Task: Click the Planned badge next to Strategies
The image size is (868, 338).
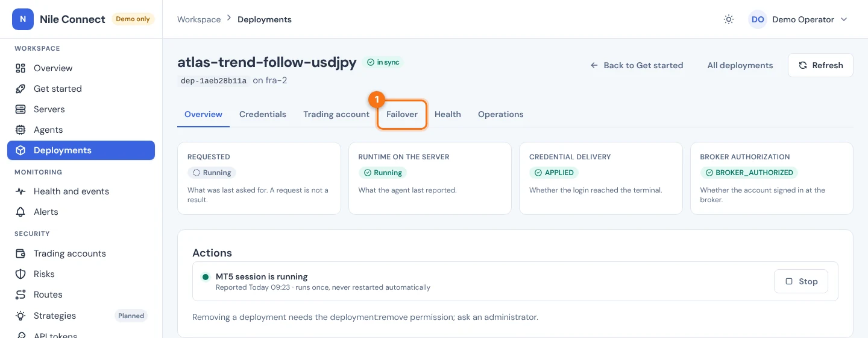Action: tap(131, 316)
